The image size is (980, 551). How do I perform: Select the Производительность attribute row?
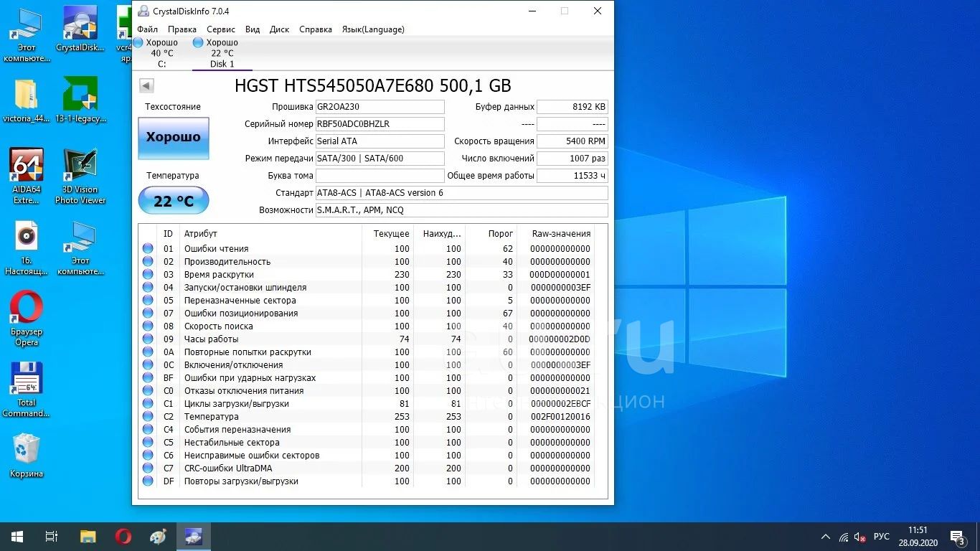coord(368,262)
